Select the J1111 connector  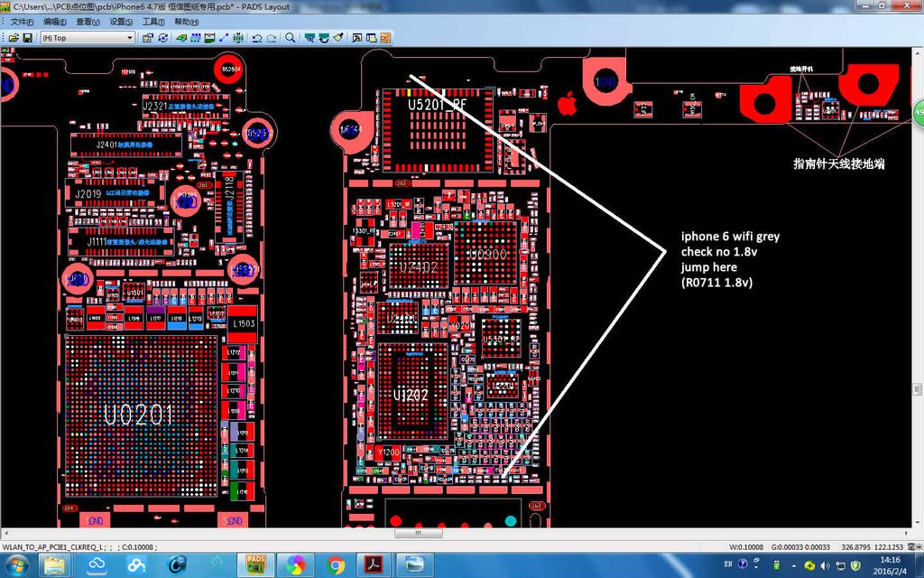(x=121, y=242)
